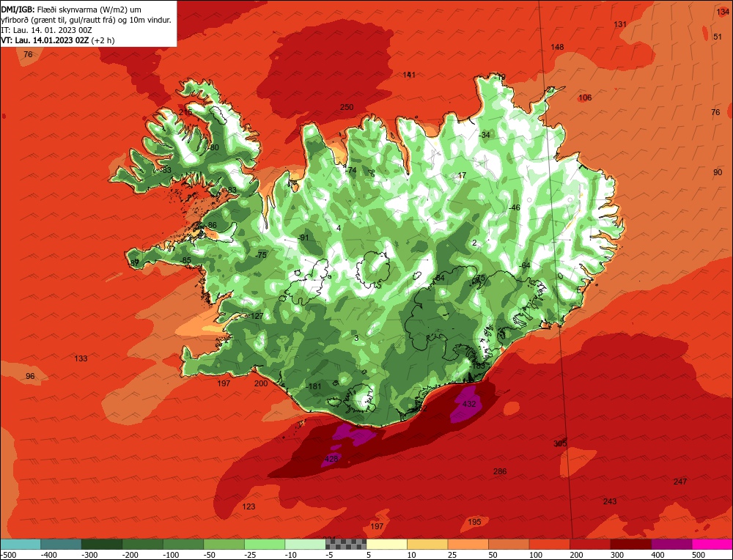Viewport: 733px width, 560px height.
Task: Click the "-500" legend label
Action: (8, 555)
